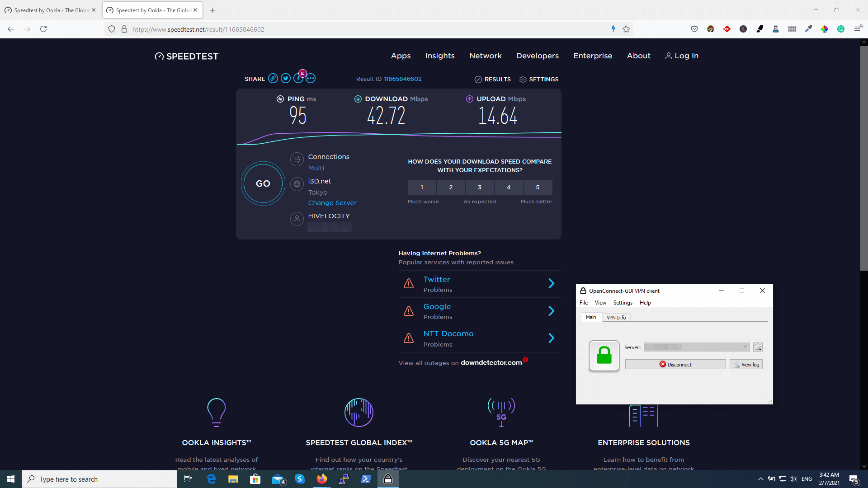
Task: Click the green lock VPN status icon
Action: (604, 356)
